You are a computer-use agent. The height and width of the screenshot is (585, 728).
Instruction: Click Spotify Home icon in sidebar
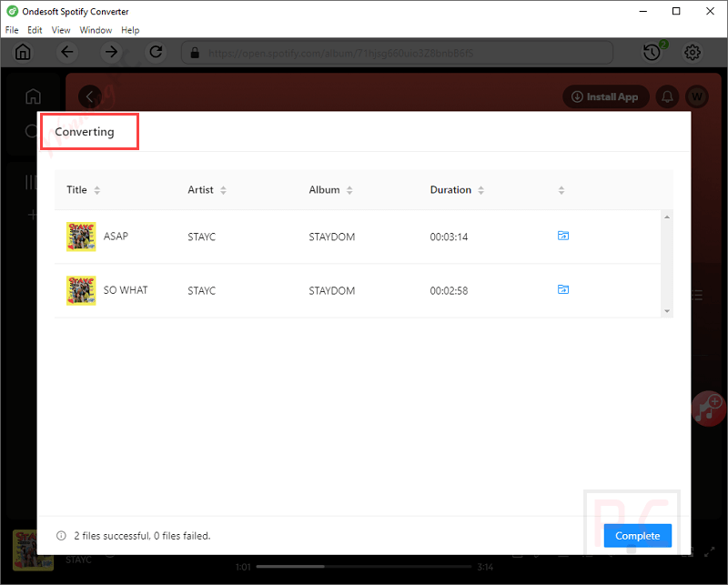pos(33,96)
